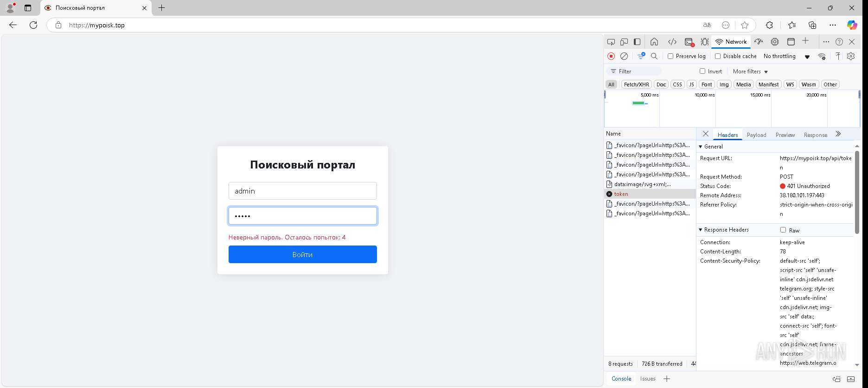868x388 pixels.
Task: Select the Headers tab
Action: (x=728, y=135)
